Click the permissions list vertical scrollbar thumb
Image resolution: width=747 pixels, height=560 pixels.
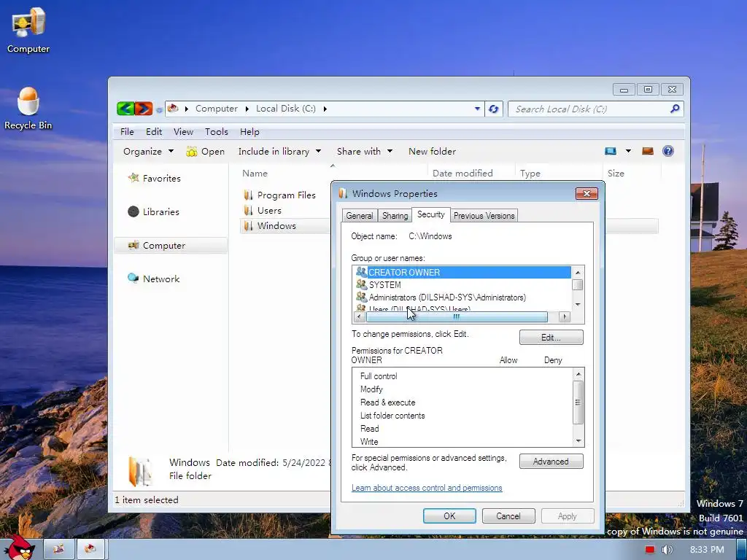pyautogui.click(x=578, y=402)
